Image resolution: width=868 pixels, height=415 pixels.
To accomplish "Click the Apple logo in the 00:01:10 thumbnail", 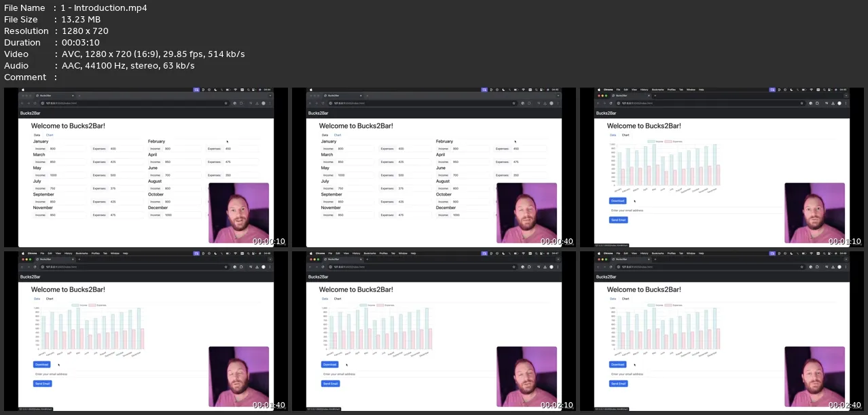I will tap(598, 90).
